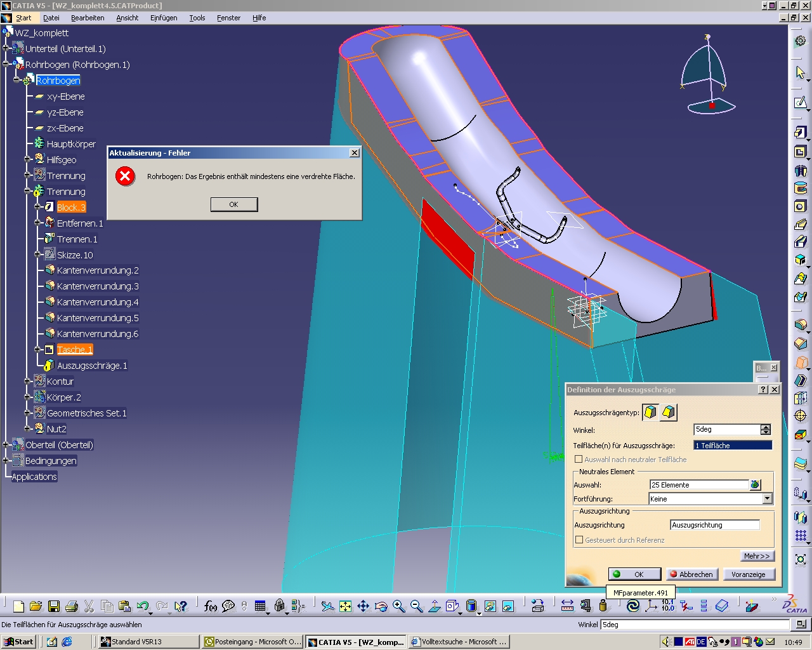Click the Zoom Out magnifier icon

pos(416,606)
